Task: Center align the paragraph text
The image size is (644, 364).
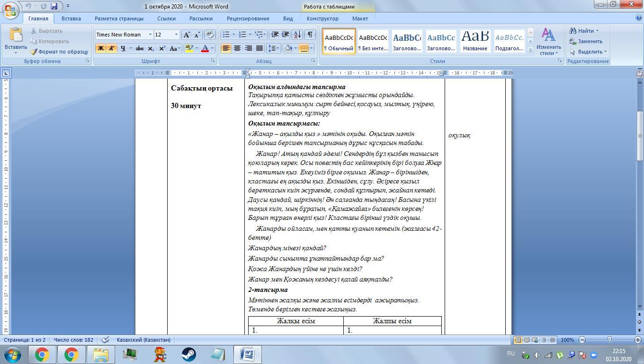Action: [237, 48]
